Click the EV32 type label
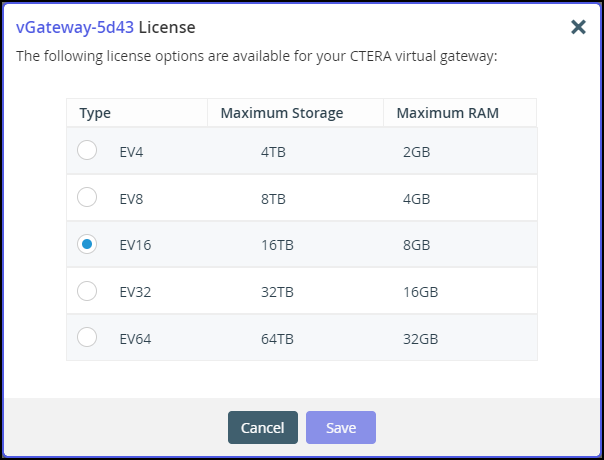The image size is (604, 460). pyautogui.click(x=135, y=292)
